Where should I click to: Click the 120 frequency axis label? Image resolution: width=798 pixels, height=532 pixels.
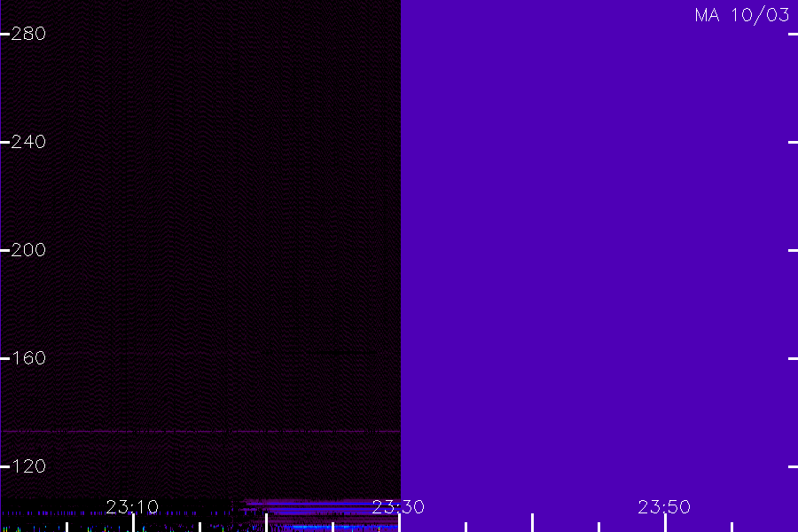click(x=28, y=466)
